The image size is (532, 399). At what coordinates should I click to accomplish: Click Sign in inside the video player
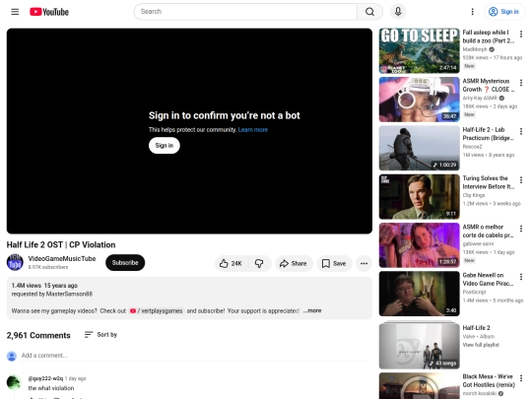click(165, 146)
